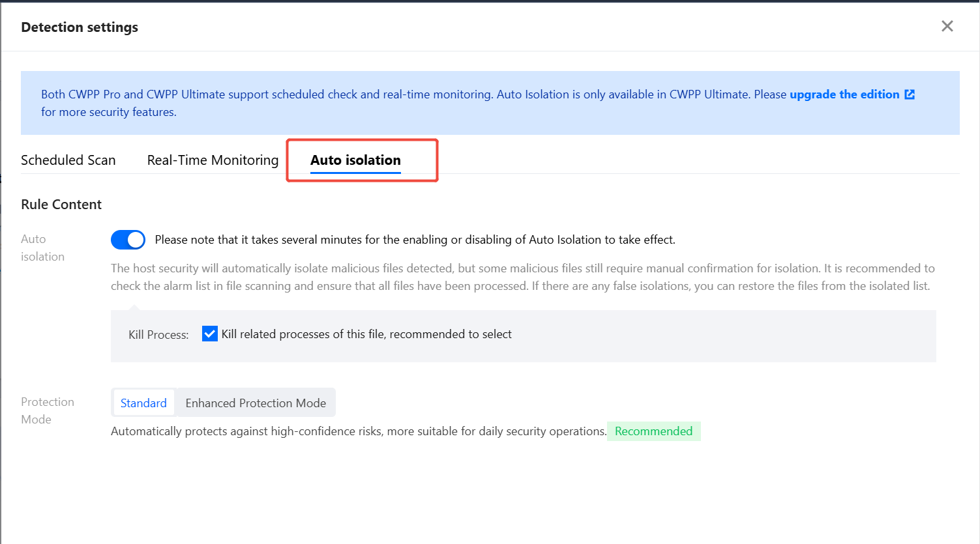Click the "Automatically protects against high-confidence risks" text

point(359,431)
